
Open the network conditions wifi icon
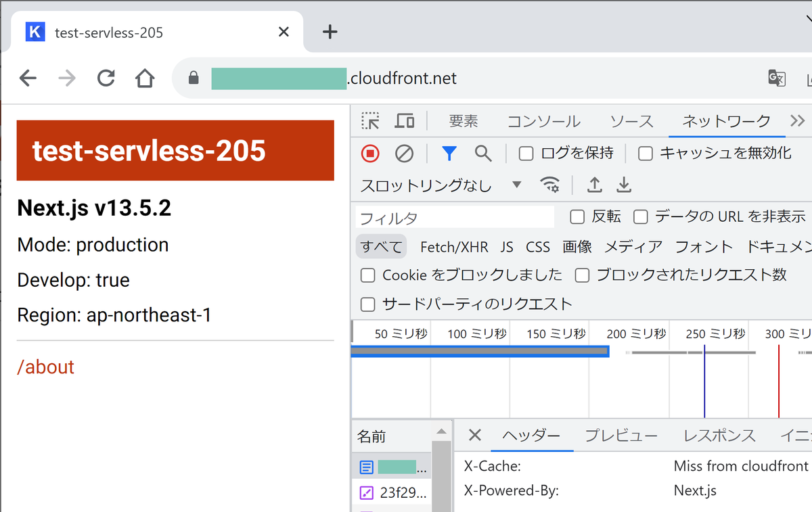(x=550, y=185)
